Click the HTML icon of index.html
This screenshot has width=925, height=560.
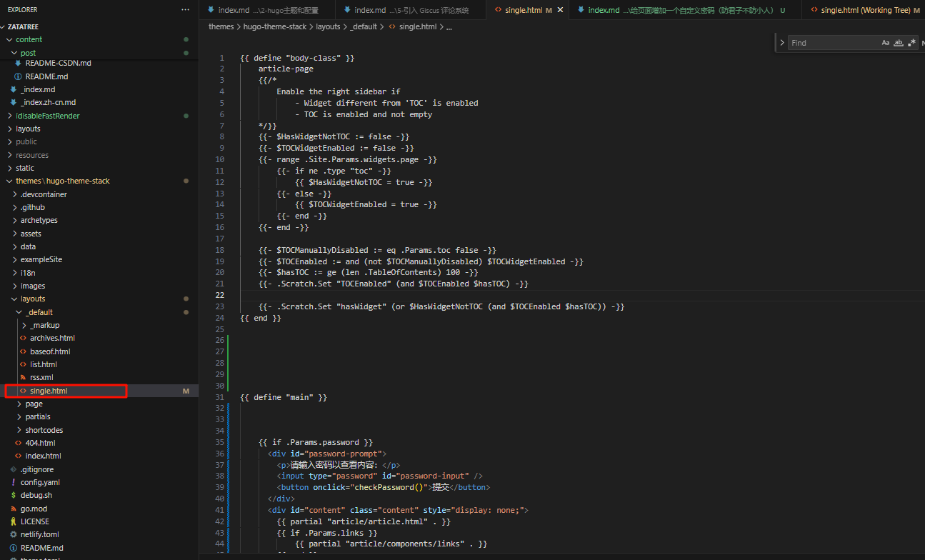18,456
